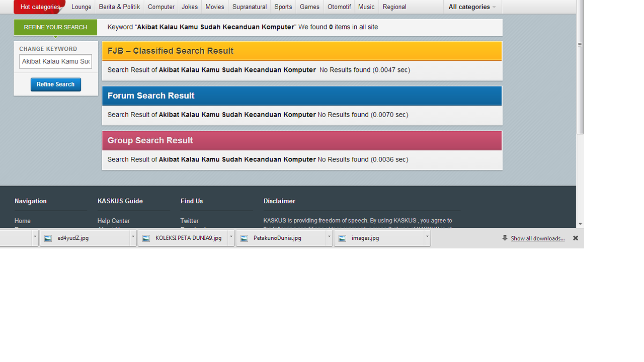Open the Help Center link
Image resolution: width=644 pixels, height=362 pixels.
tap(114, 221)
